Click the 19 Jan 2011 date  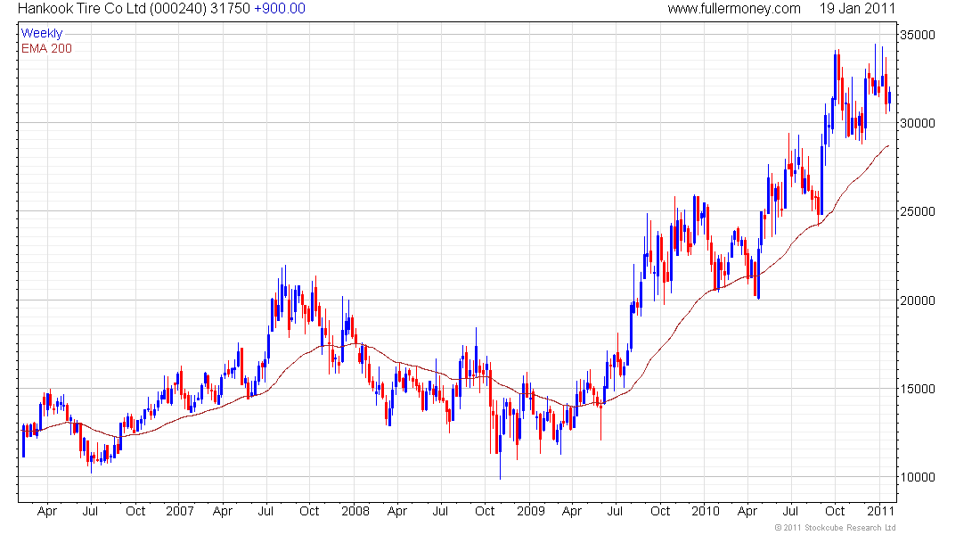[x=857, y=9]
